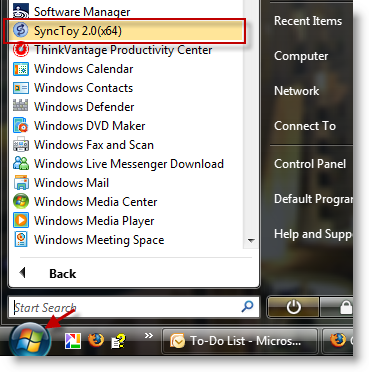Open Connect To

[x=305, y=126]
